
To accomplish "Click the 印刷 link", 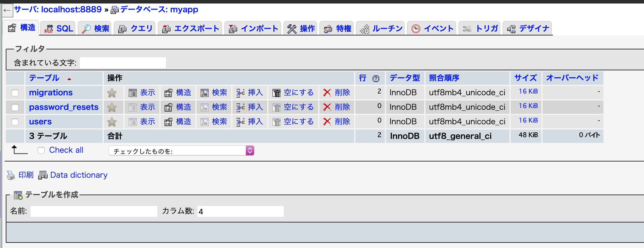I will (26, 175).
